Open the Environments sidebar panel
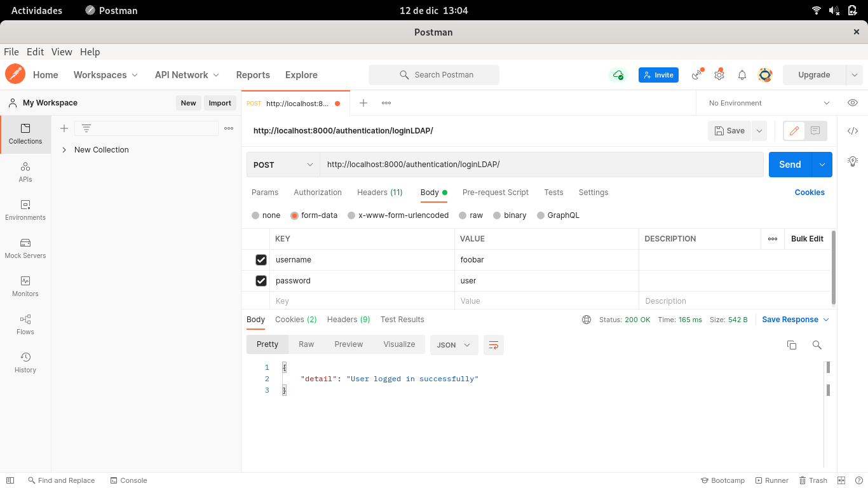Viewport: 868px width, 488px height. (x=25, y=210)
